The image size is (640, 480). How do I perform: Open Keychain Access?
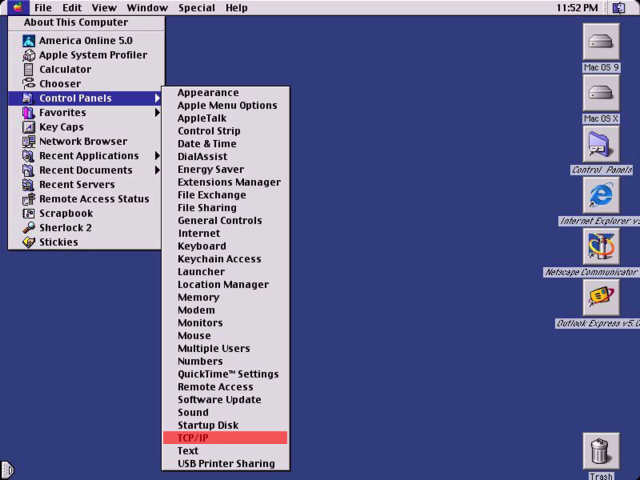point(225,259)
